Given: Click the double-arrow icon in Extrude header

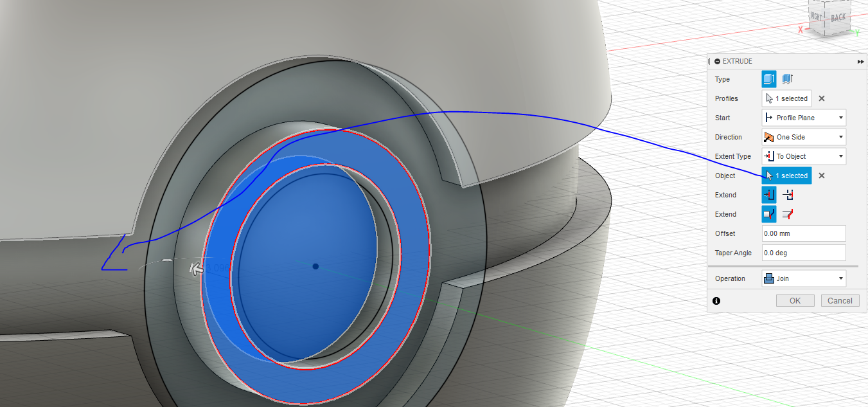Looking at the screenshot, I should (860, 62).
